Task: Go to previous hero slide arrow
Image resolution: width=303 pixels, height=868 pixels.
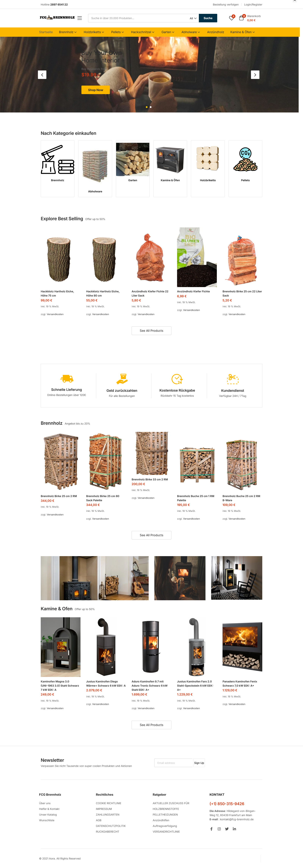Action: (42, 75)
